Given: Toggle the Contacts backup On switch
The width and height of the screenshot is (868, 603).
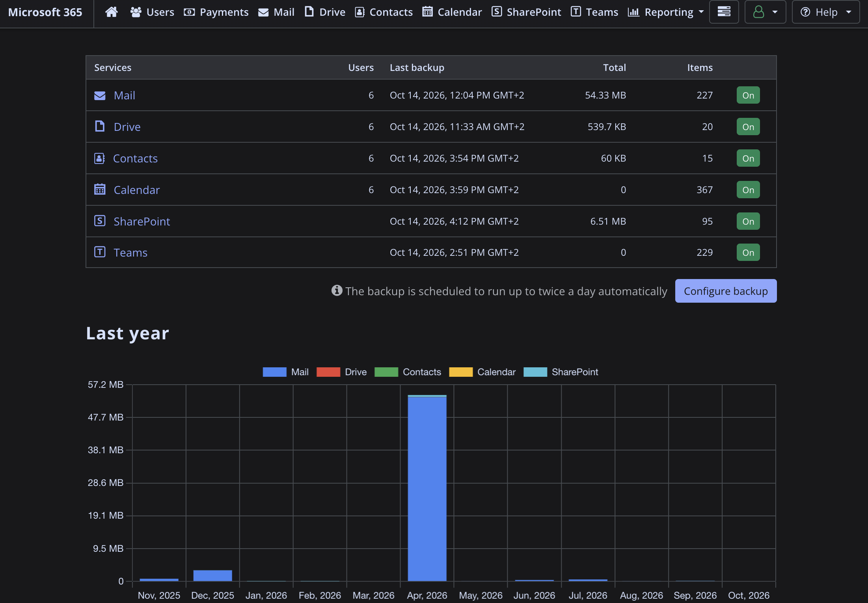Looking at the screenshot, I should pos(748,158).
